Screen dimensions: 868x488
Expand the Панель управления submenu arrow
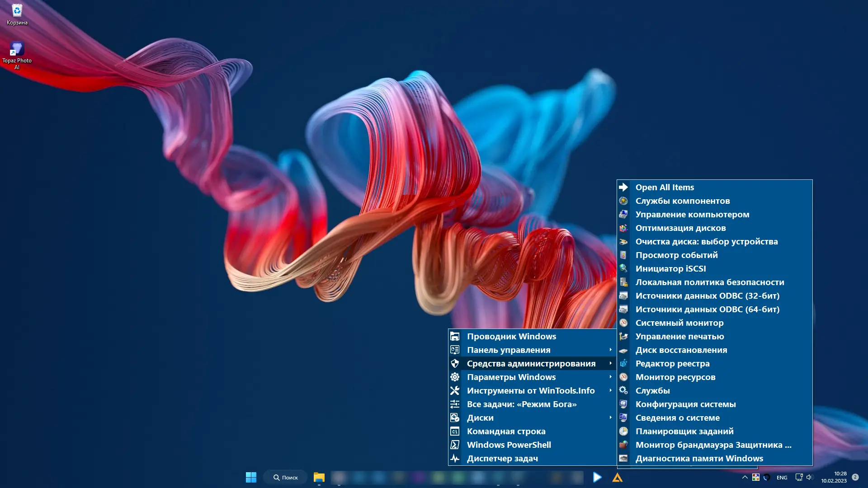tap(610, 350)
